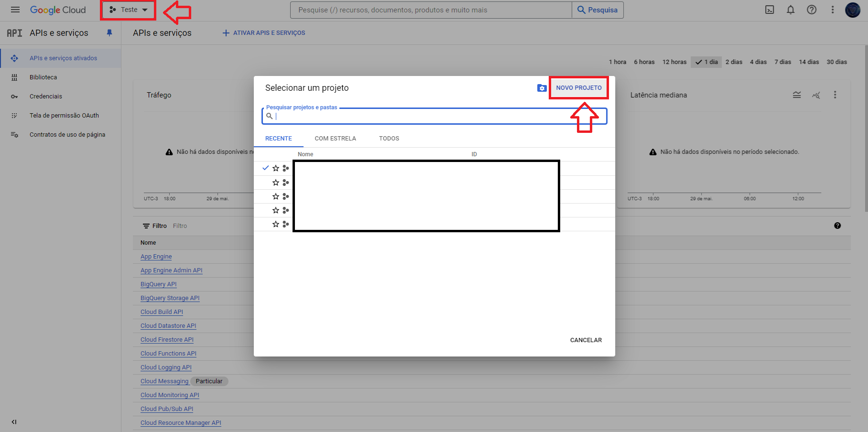
Task: Activate Cloud Shell terminal icon
Action: pos(770,10)
